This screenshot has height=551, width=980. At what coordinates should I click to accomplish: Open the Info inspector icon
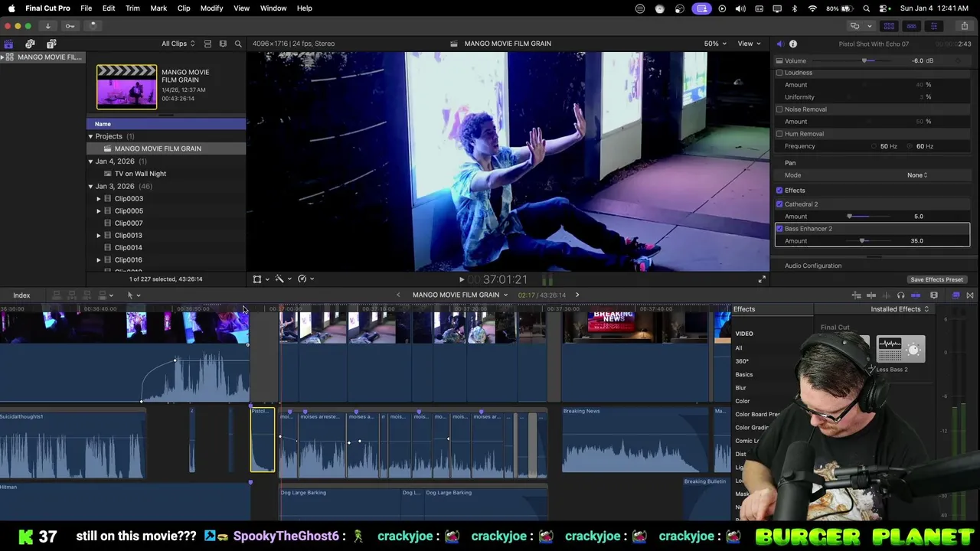click(x=793, y=44)
